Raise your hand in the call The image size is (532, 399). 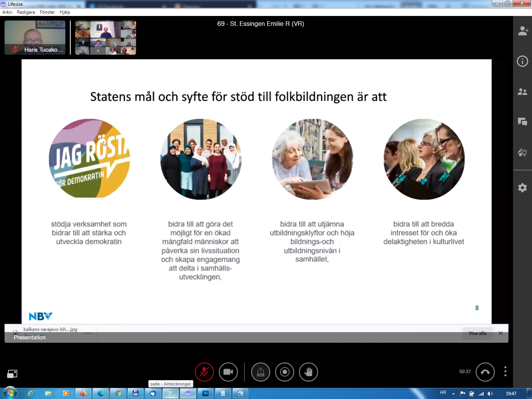308,372
